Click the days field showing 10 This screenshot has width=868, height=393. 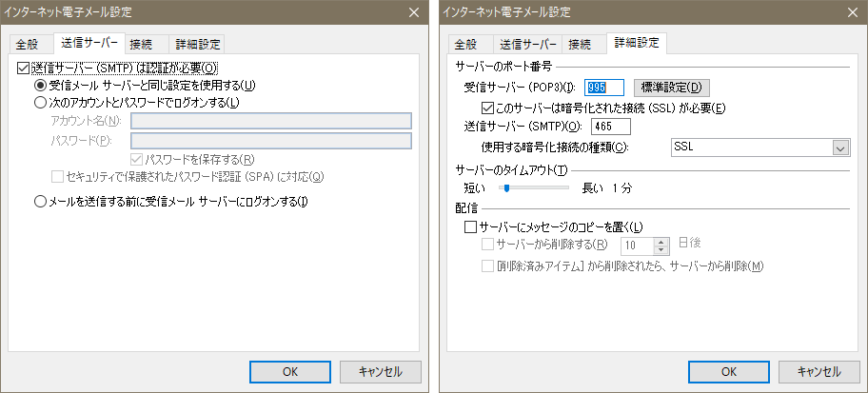637,246
